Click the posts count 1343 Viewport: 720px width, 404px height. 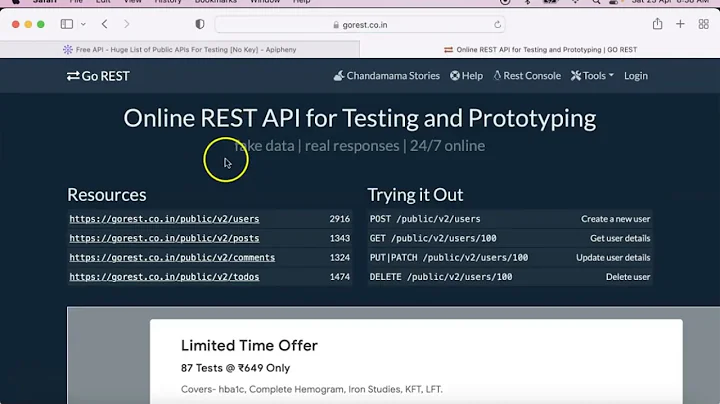click(x=340, y=238)
